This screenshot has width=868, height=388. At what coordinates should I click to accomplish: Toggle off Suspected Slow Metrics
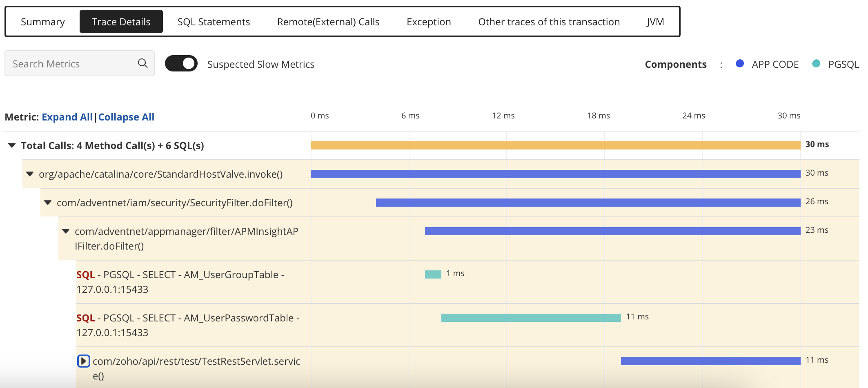click(x=181, y=63)
